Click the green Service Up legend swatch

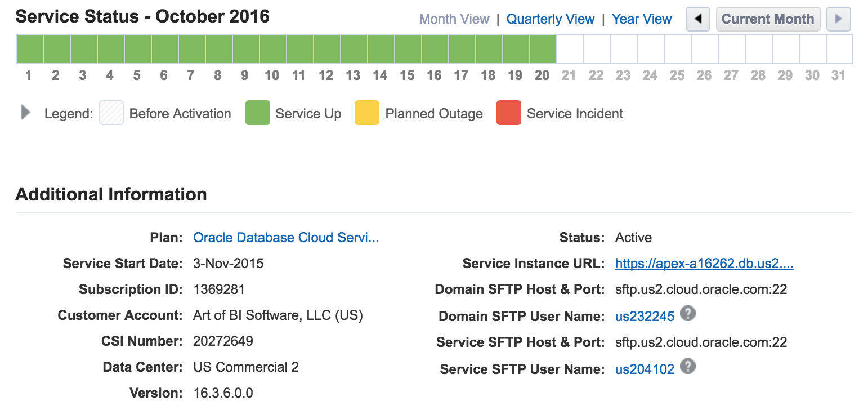coord(258,113)
